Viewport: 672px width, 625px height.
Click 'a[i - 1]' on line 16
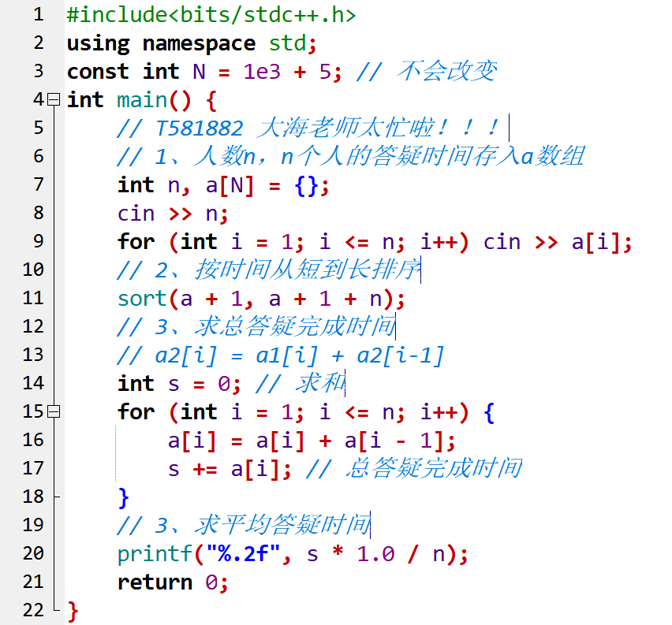[394, 441]
